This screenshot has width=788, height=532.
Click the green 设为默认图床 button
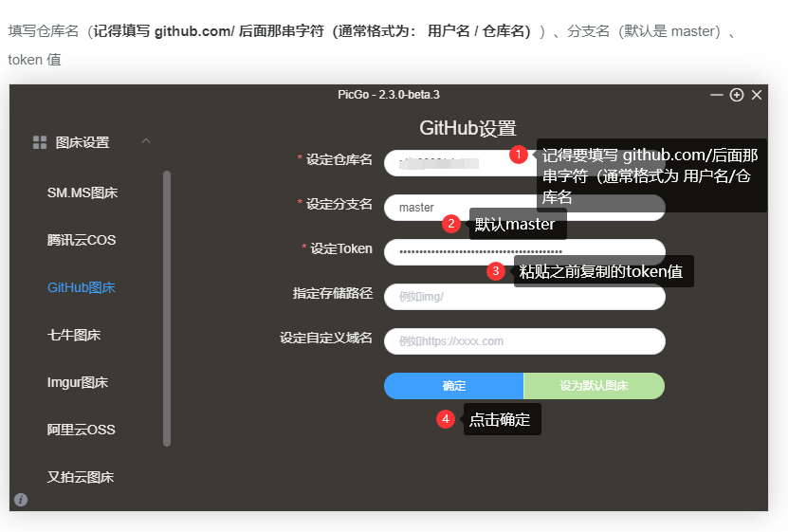pos(594,386)
